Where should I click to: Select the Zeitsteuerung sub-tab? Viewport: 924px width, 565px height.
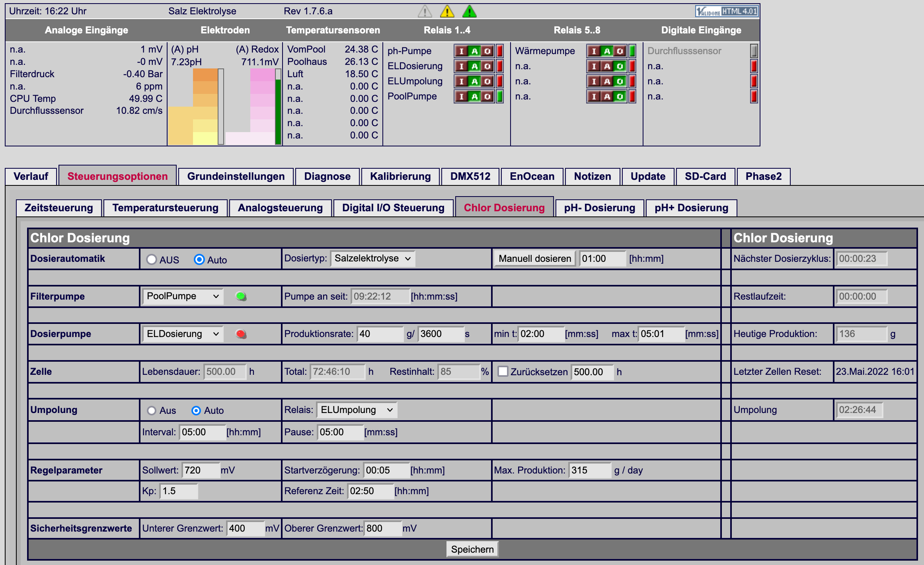(59, 208)
